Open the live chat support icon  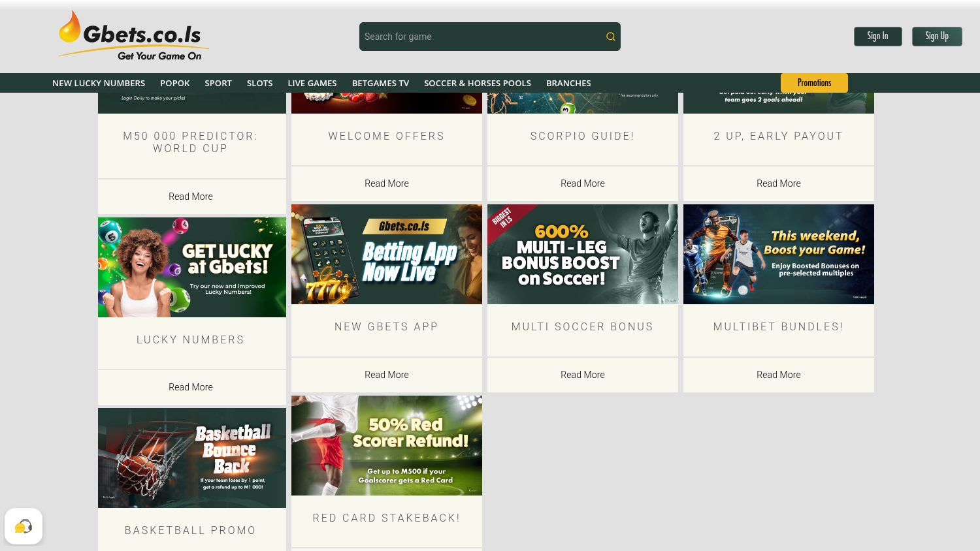[x=24, y=526]
